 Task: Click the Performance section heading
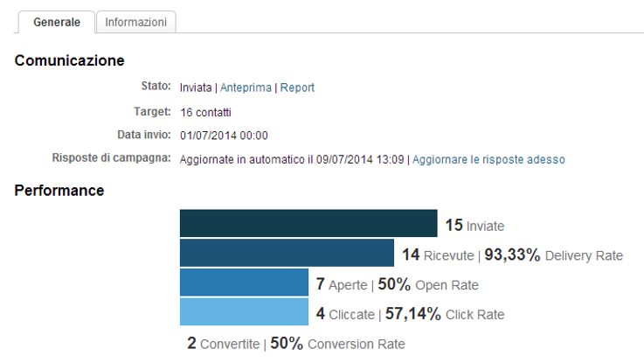coord(59,190)
